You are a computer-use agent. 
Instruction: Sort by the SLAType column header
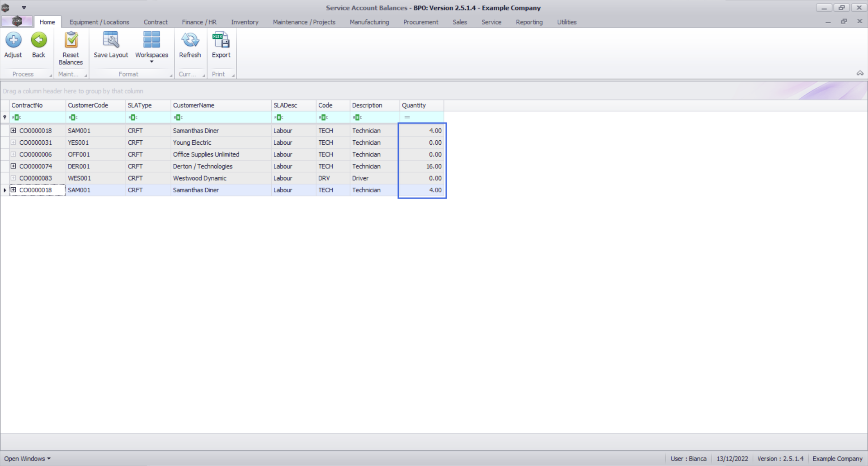pos(148,105)
